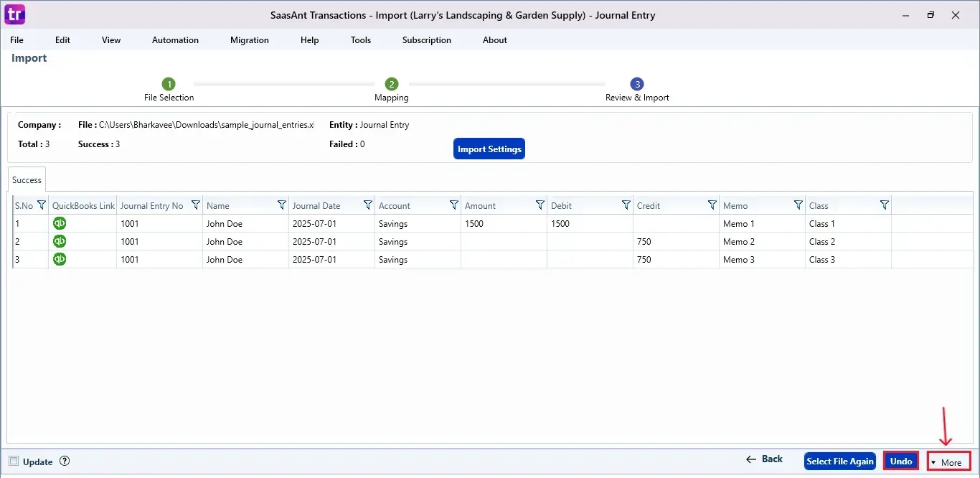Select the Debit cell showing 1500
This screenshot has height=478, width=980.
(x=590, y=223)
